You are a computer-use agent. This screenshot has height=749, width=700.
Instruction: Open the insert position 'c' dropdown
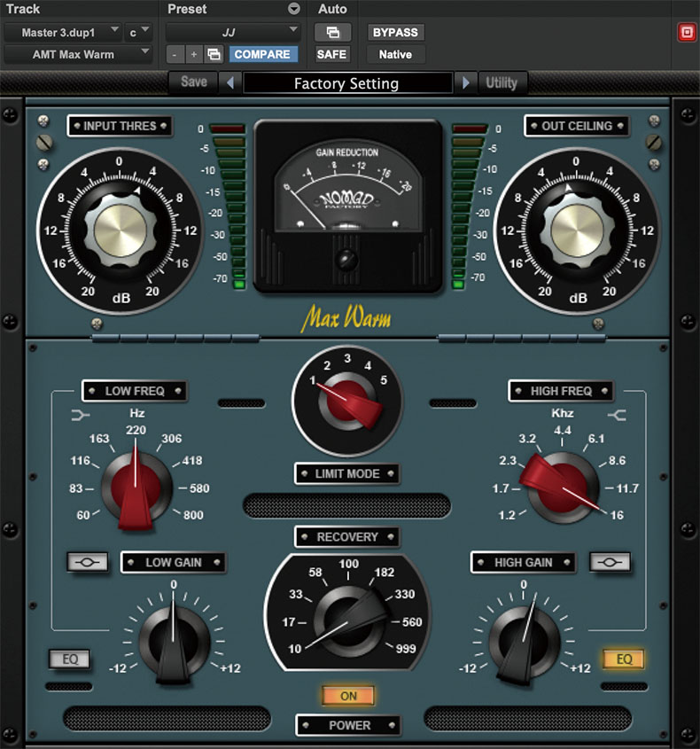(137, 33)
